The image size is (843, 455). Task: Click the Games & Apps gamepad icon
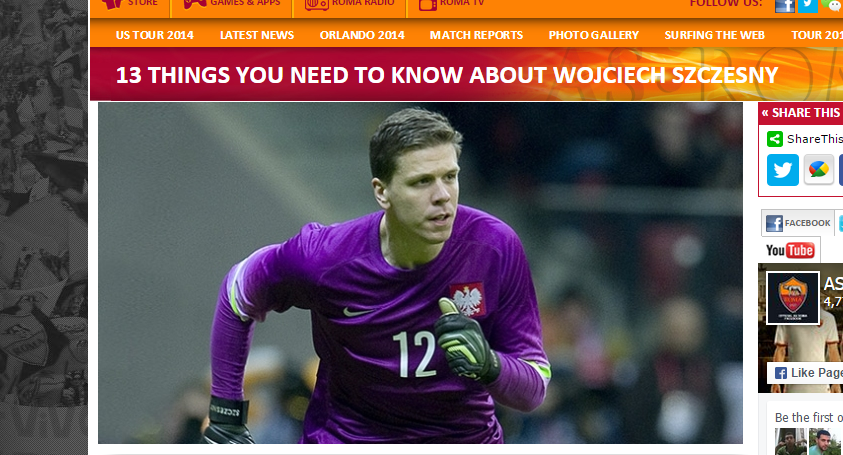(x=195, y=4)
